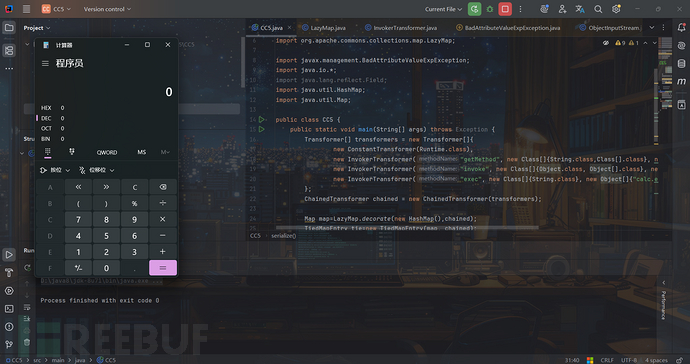Open the AI Assistant icon in top toolbar
Image resolution: width=690 pixels, height=364 pixels.
click(x=544, y=9)
